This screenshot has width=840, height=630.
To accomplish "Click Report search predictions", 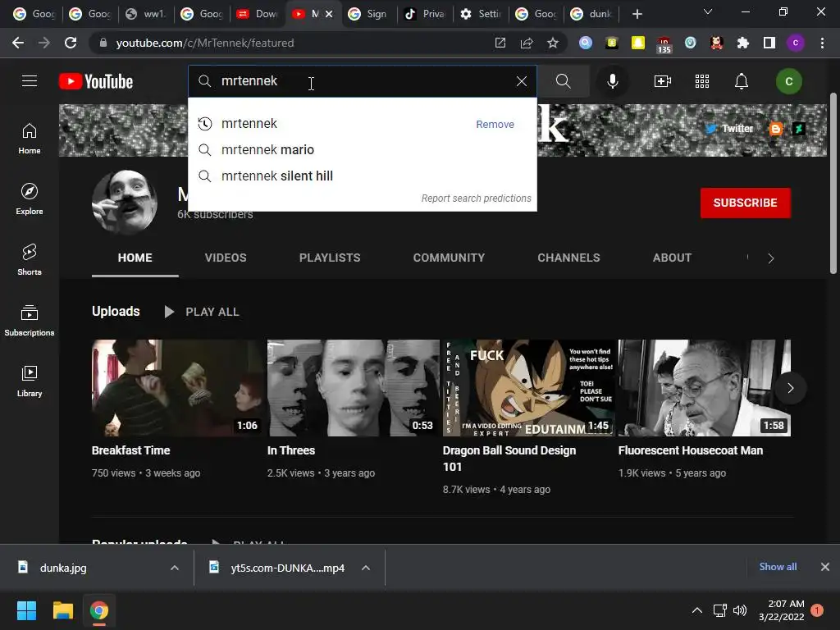I will pyautogui.click(x=477, y=199).
